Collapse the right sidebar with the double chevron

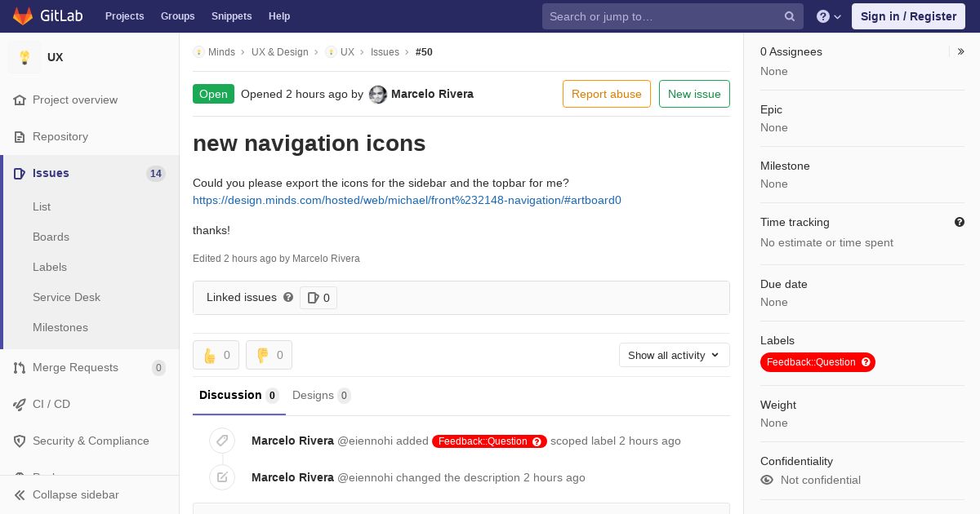pos(961,51)
